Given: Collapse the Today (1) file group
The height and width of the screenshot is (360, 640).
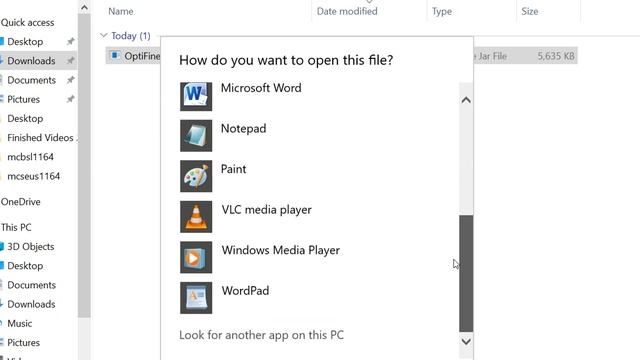Looking at the screenshot, I should pyautogui.click(x=104, y=36).
